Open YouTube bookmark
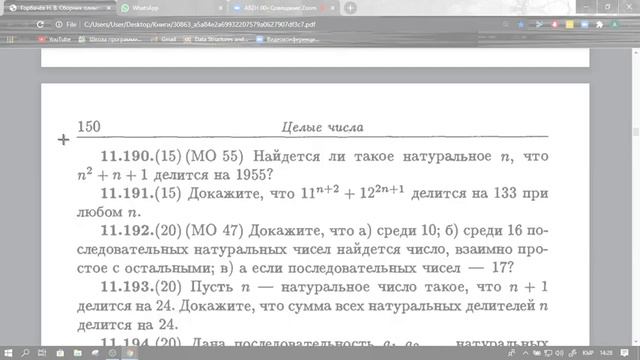Image resolution: width=640 pixels, height=360 pixels. click(55, 39)
